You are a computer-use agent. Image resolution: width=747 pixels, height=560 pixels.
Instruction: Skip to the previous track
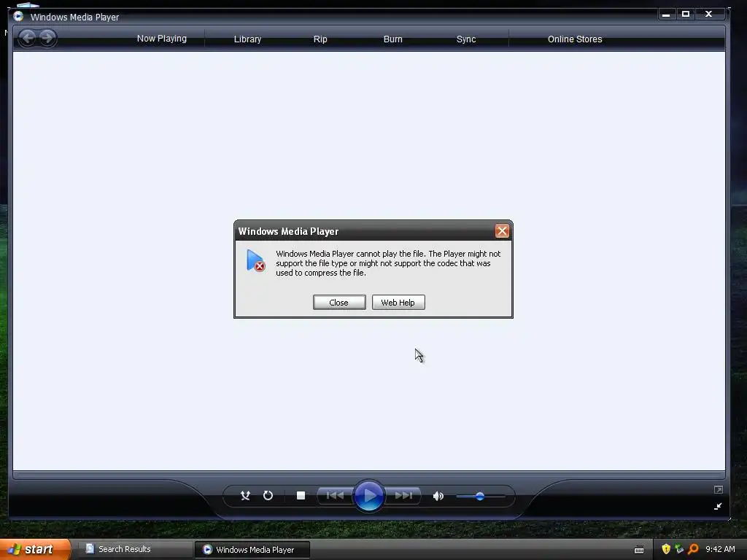point(335,496)
